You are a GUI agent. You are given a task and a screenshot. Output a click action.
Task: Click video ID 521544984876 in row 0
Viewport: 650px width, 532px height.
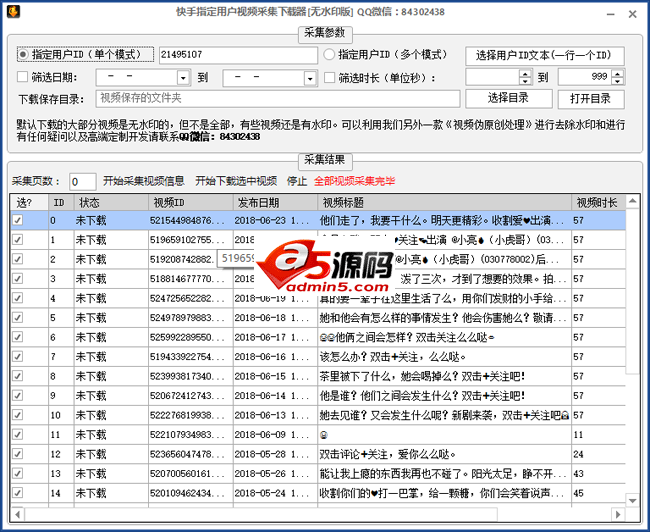click(187, 221)
